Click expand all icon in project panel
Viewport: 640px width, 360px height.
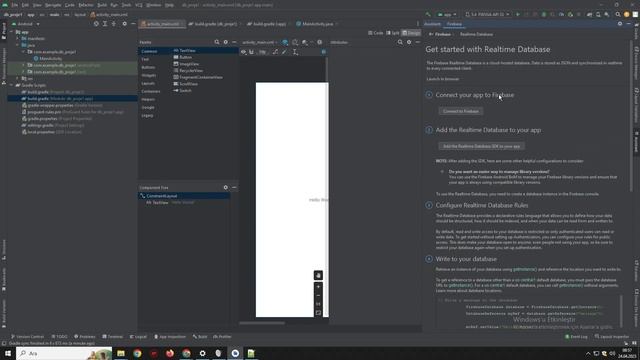105,24
